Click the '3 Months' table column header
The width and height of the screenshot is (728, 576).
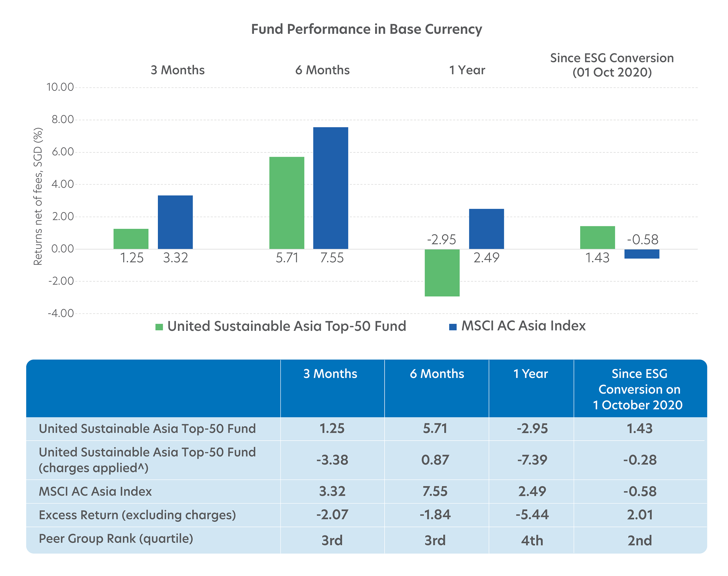pos(330,374)
